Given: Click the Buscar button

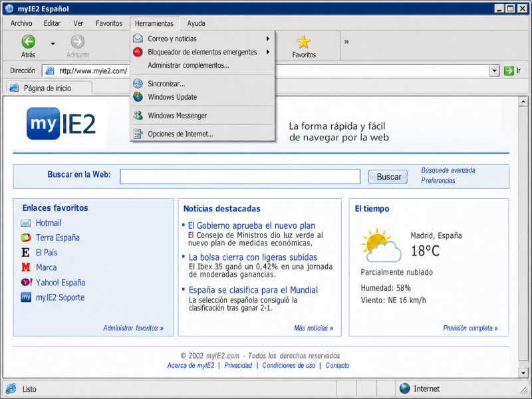Looking at the screenshot, I should point(388,177).
